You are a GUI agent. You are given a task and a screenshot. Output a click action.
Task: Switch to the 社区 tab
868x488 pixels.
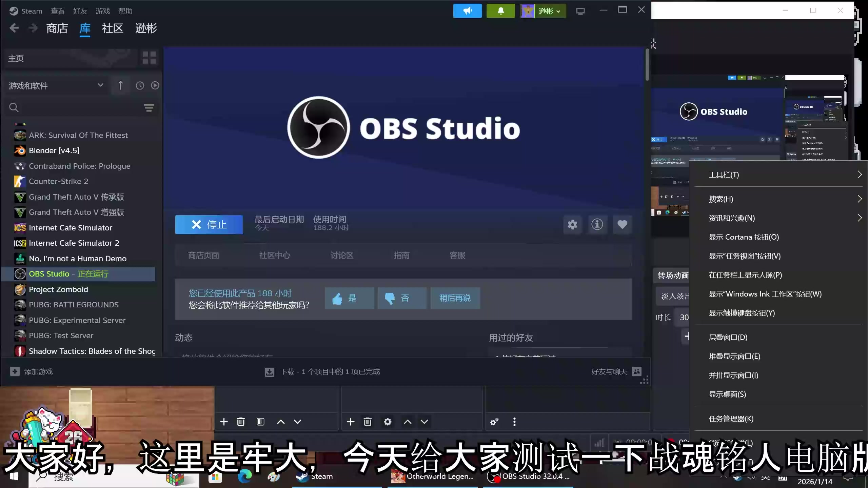tap(112, 28)
